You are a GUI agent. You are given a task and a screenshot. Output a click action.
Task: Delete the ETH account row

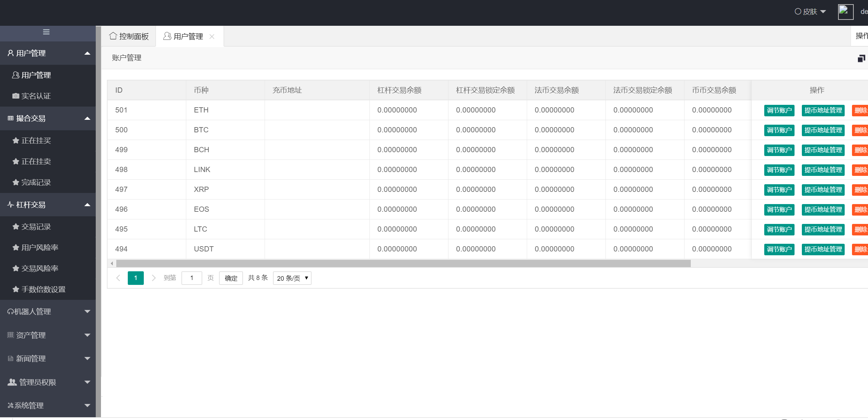[x=860, y=110]
